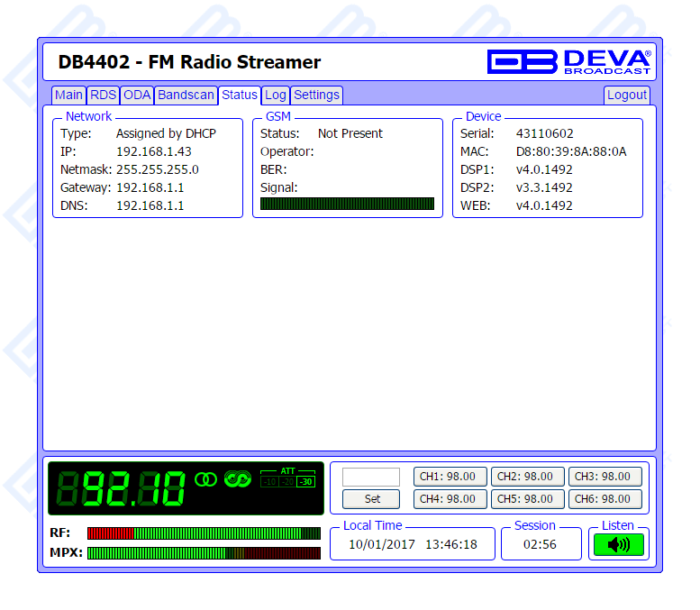This screenshot has height=610, width=700.
Task: Open the Settings tab
Action: pos(316,95)
